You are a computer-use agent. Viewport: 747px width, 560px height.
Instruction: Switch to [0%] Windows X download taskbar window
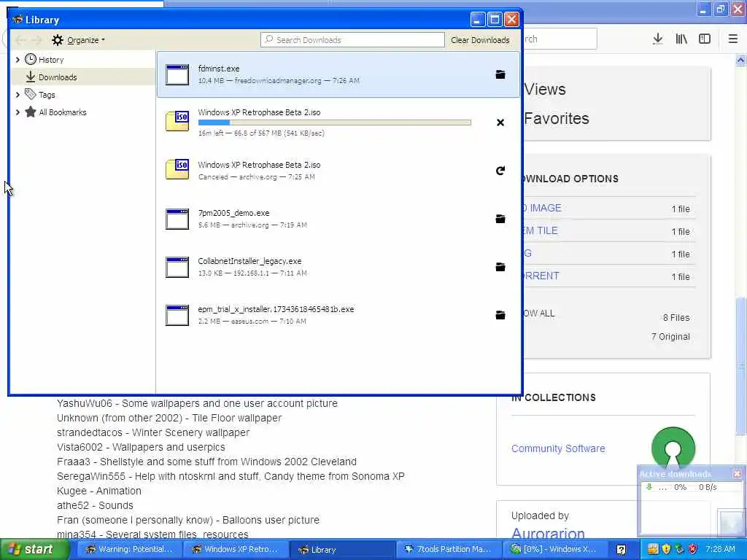coord(554,549)
